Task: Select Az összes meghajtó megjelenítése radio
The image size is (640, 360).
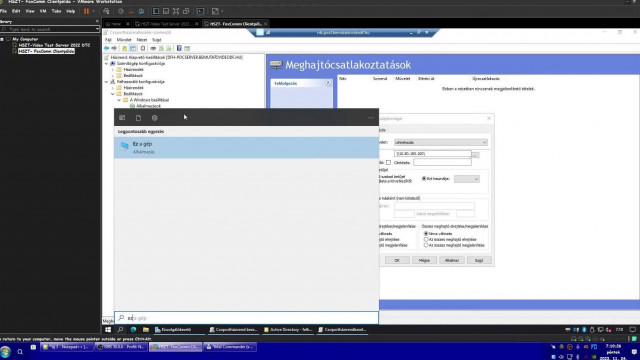Action: [426, 245]
